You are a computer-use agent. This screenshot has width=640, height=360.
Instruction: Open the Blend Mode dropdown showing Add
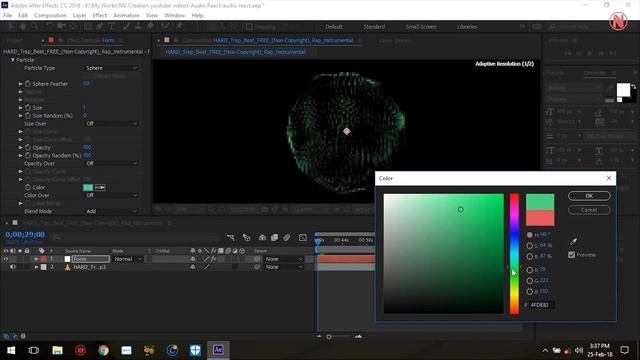(x=111, y=211)
